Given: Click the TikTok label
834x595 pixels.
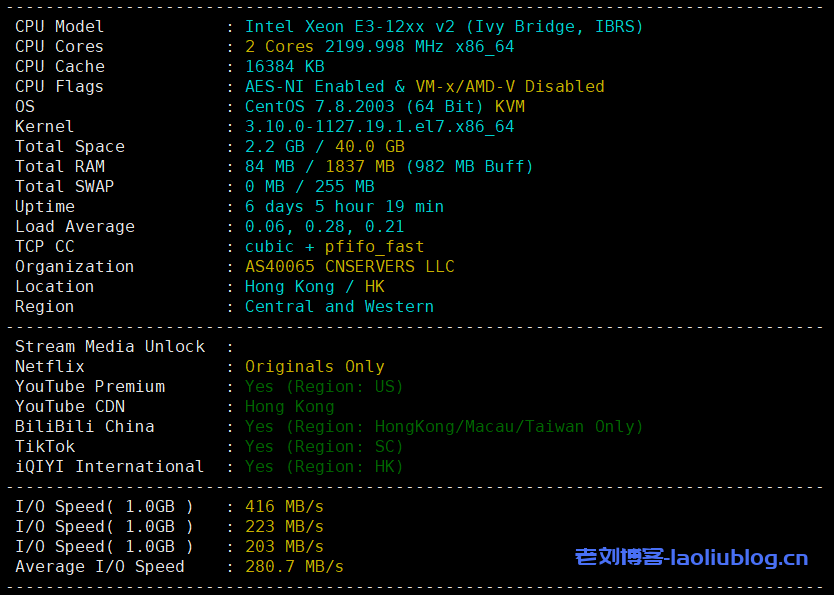Looking at the screenshot, I should [x=45, y=447].
